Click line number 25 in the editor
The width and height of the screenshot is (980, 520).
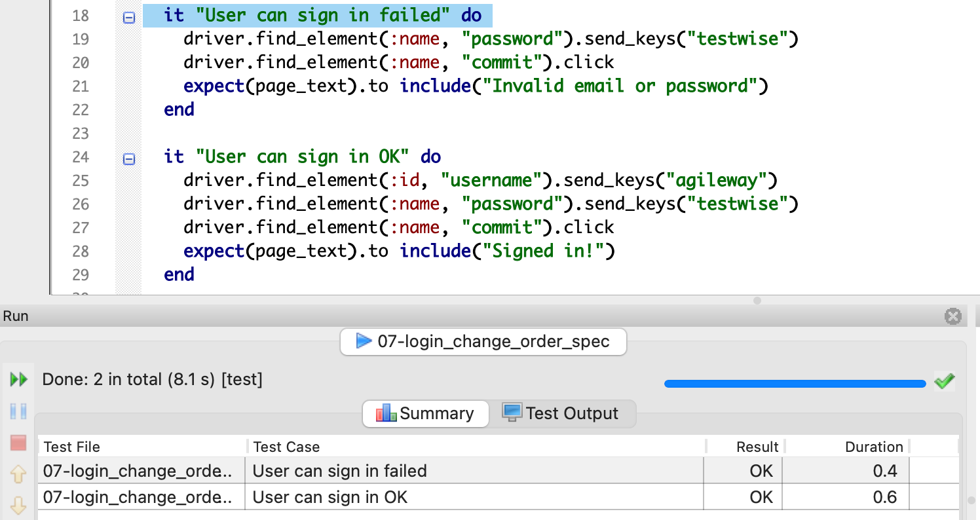81,180
